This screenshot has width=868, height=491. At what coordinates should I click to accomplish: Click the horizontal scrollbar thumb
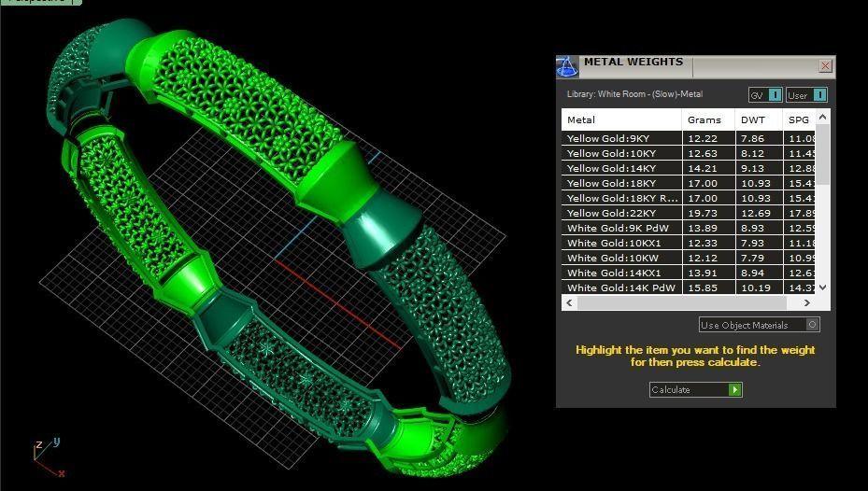[681, 302]
